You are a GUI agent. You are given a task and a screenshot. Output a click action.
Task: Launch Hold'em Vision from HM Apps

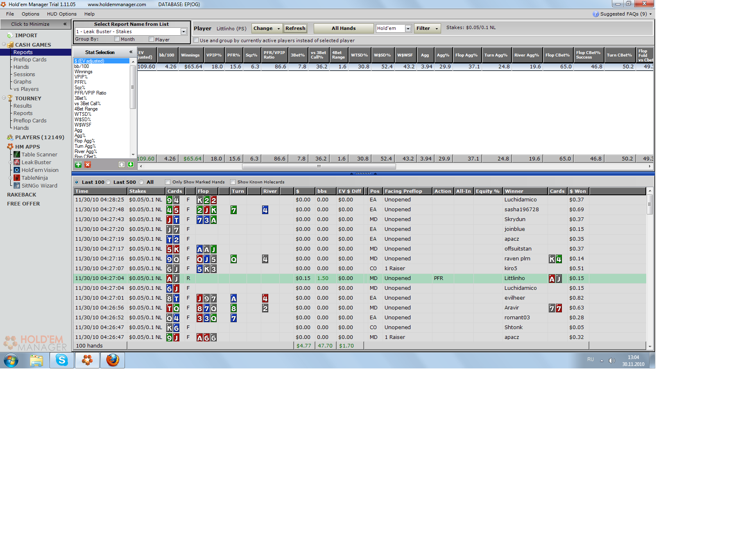coord(17,170)
